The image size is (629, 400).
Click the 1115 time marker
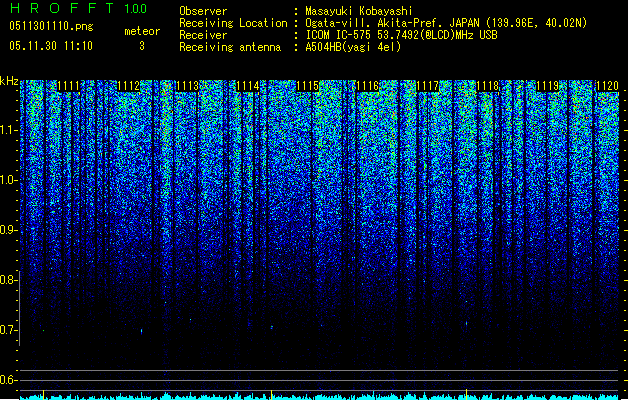coord(307,86)
